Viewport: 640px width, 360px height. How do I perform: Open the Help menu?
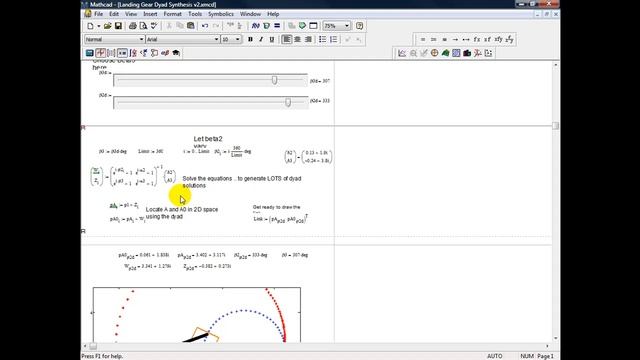[273, 14]
